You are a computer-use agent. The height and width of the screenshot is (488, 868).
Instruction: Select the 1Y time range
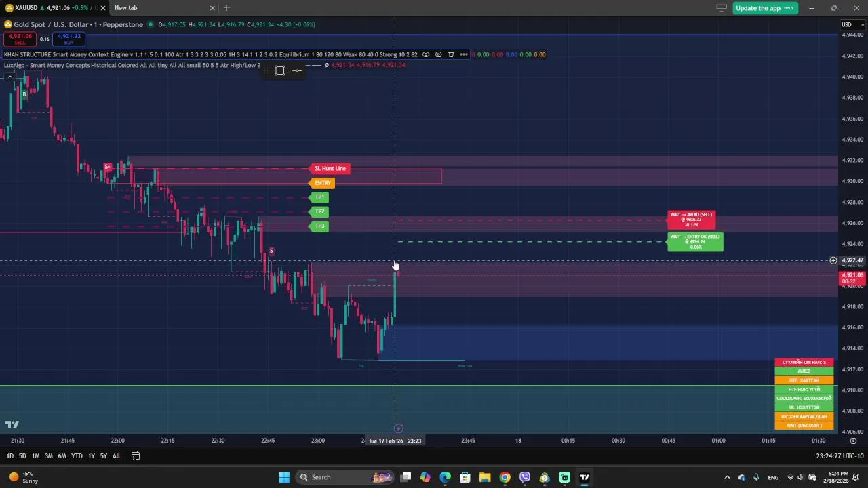tap(91, 456)
